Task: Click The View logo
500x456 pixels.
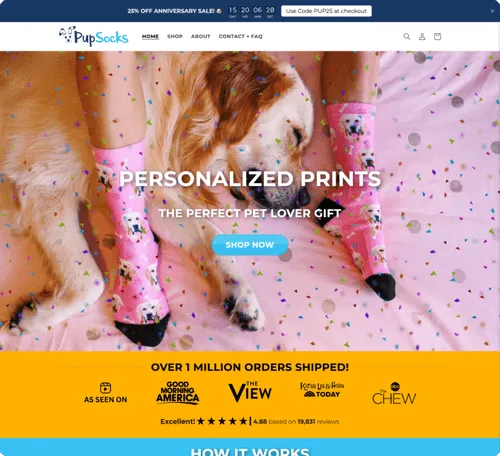Action: click(250, 392)
